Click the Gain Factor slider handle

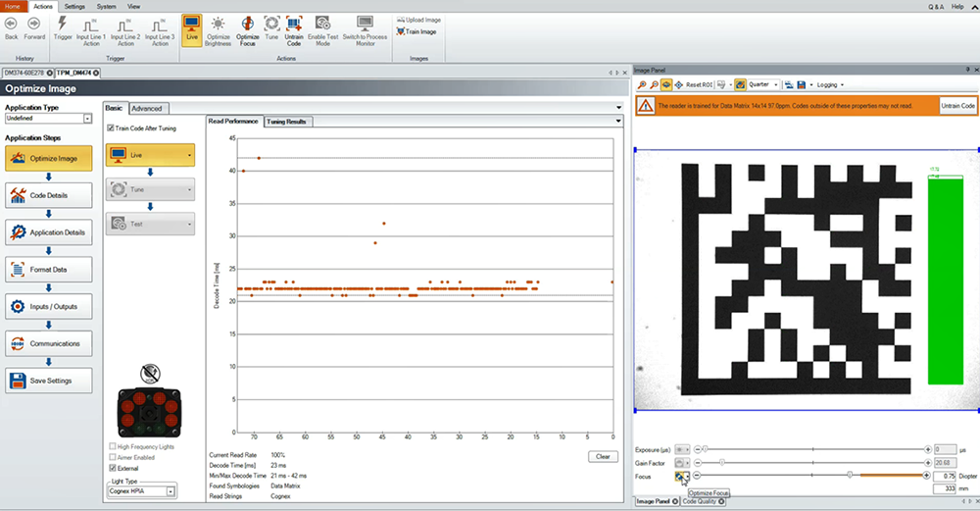(722, 462)
